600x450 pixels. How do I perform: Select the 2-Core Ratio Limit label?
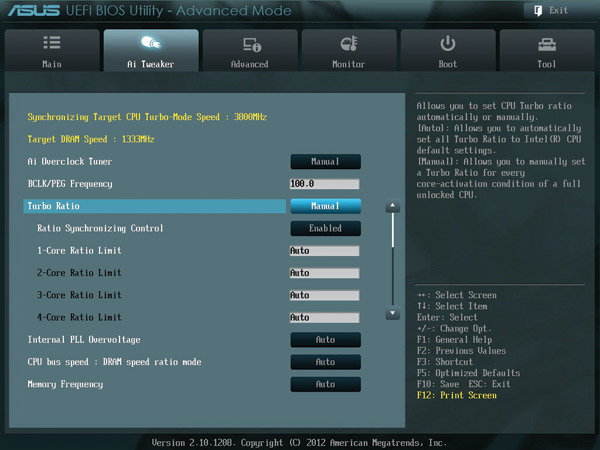click(79, 273)
